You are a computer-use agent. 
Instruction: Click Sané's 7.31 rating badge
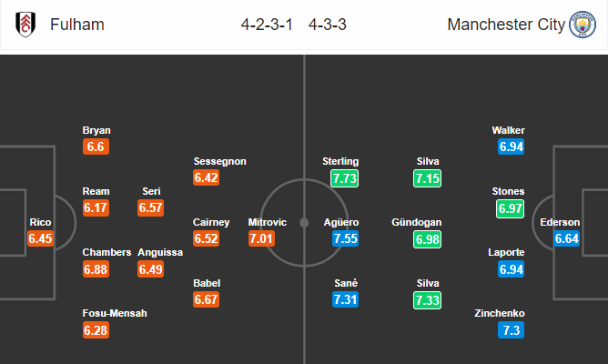(x=345, y=299)
